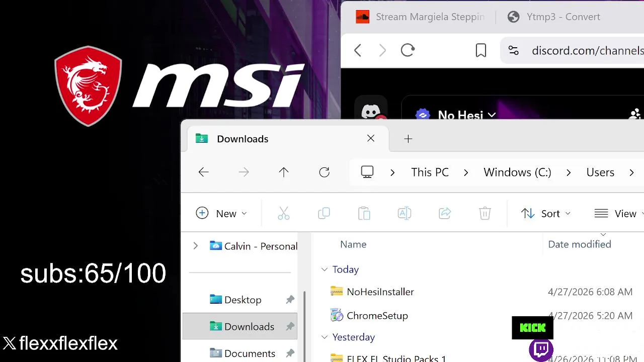Viewport: 644px width, 362px height.
Task: Click the bookmark icon in browser
Action: tap(481, 50)
